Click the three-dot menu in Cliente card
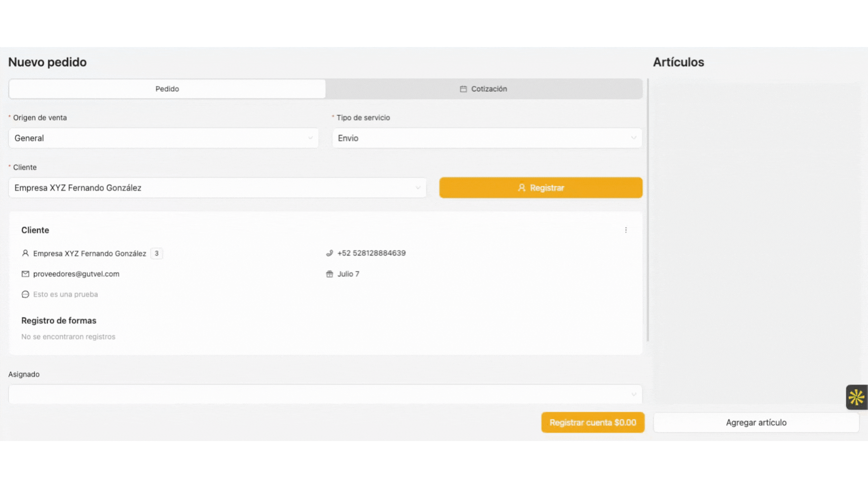 (x=626, y=230)
